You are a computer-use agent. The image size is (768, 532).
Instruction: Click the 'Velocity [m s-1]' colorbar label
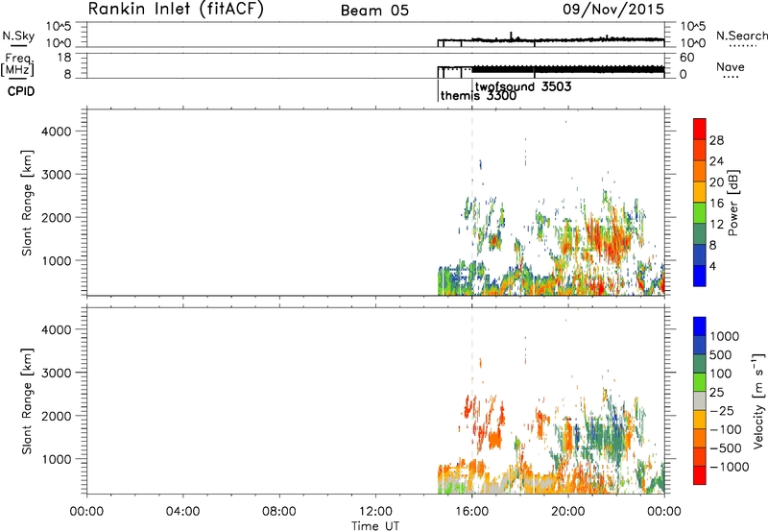(x=758, y=400)
